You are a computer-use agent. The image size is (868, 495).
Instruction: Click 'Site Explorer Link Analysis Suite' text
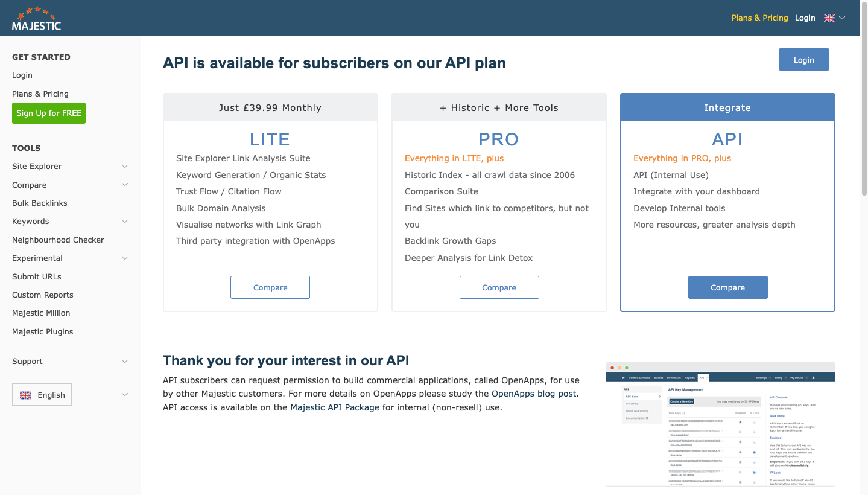pos(243,158)
